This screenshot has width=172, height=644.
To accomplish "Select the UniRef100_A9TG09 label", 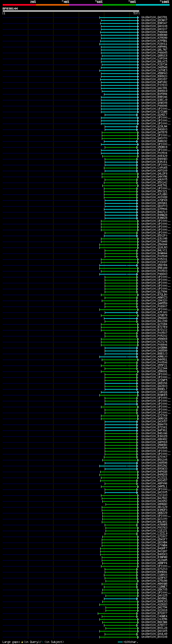I will coord(154,171).
